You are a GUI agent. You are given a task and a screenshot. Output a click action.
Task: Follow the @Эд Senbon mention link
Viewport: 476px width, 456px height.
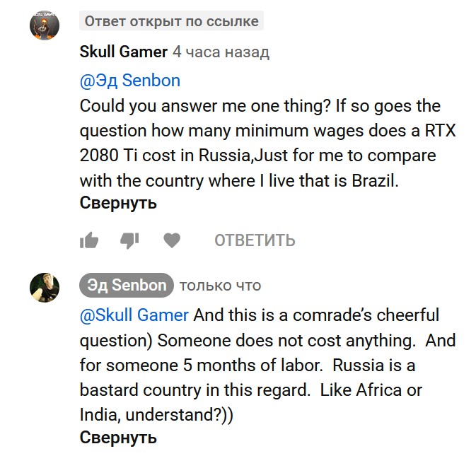click(130, 81)
